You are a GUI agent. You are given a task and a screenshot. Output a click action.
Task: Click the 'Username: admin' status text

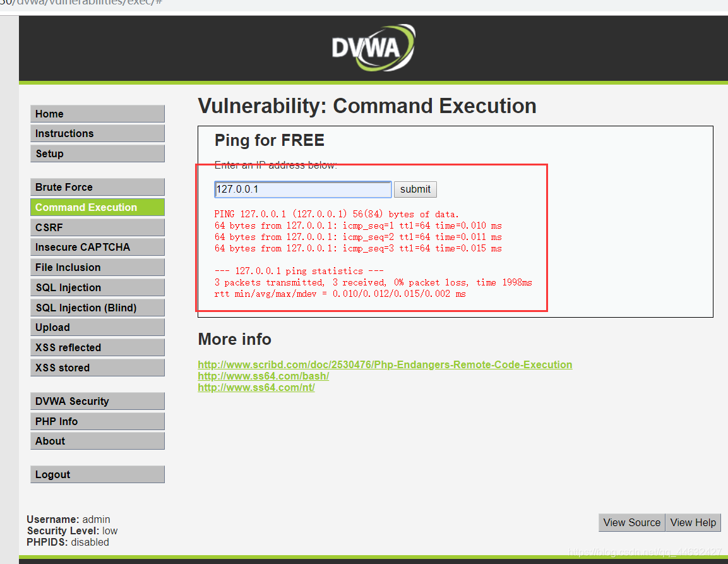(68, 519)
